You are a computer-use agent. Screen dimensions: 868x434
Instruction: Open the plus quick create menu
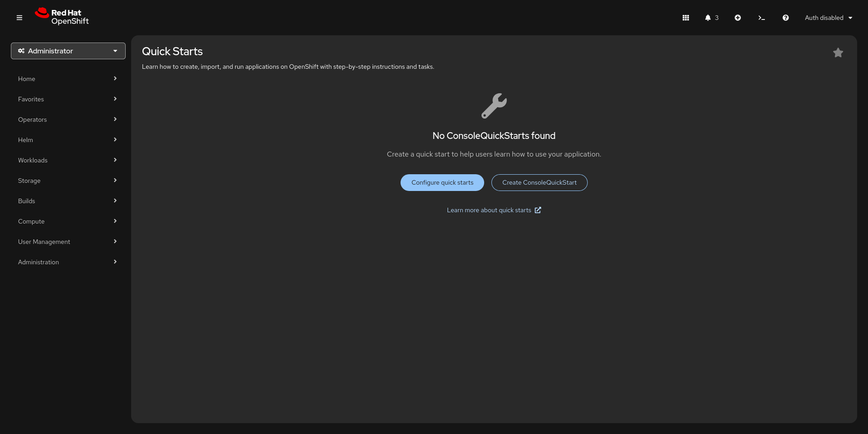tap(738, 18)
